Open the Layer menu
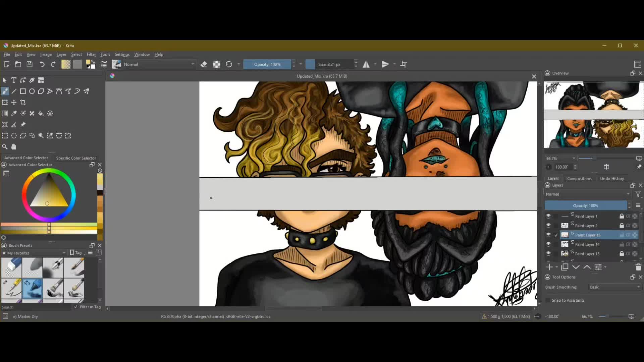This screenshot has height=362, width=644. tap(61, 54)
